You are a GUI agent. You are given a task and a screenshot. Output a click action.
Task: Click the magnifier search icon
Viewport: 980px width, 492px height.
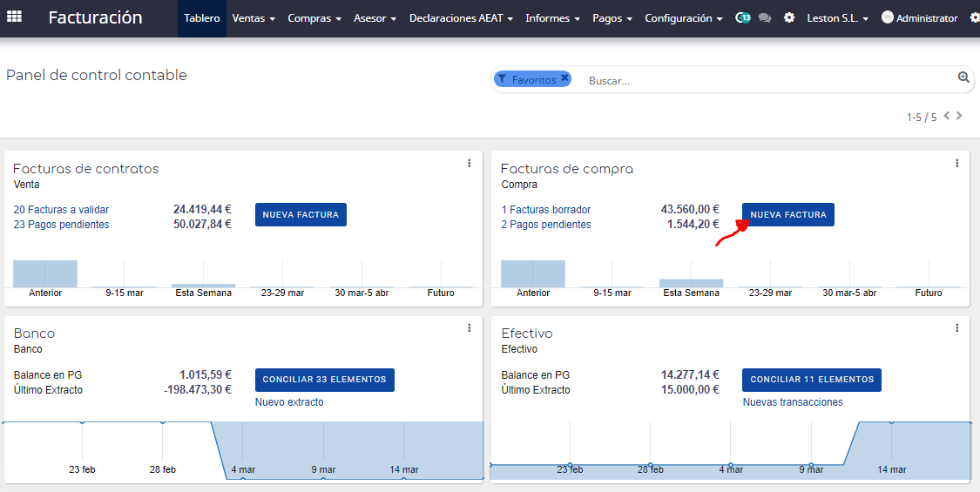[963, 78]
